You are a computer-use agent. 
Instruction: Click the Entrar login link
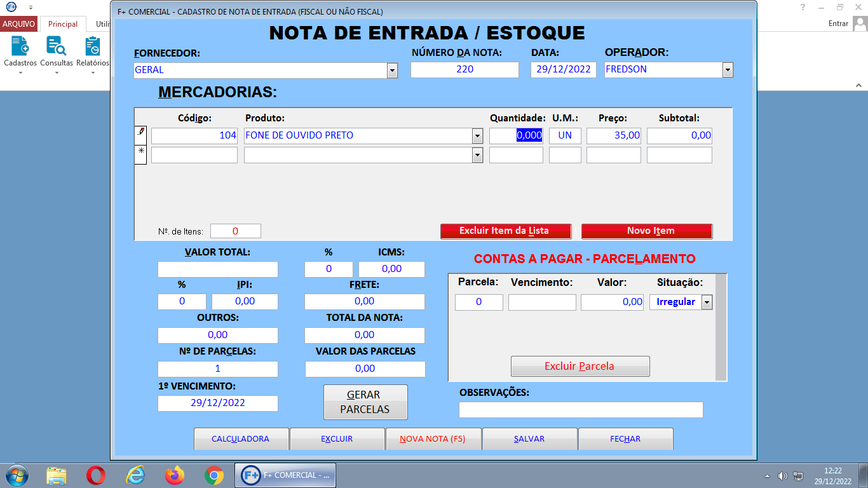[x=838, y=24]
